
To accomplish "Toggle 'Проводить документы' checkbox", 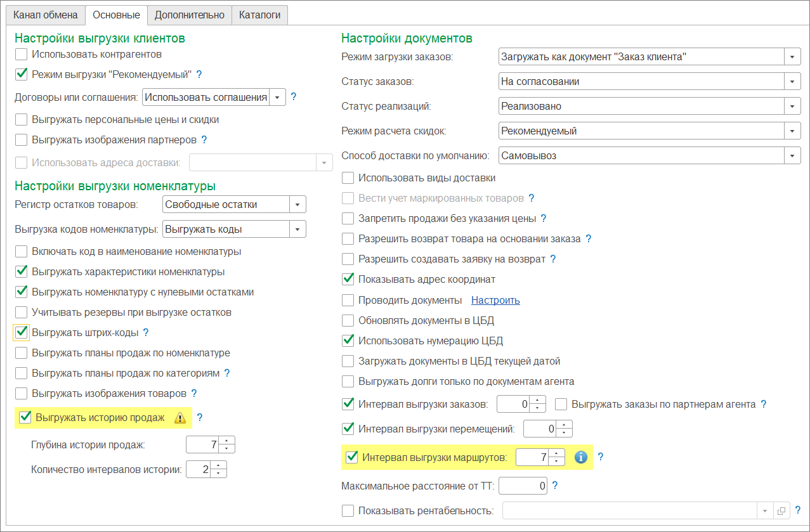I will click(348, 300).
